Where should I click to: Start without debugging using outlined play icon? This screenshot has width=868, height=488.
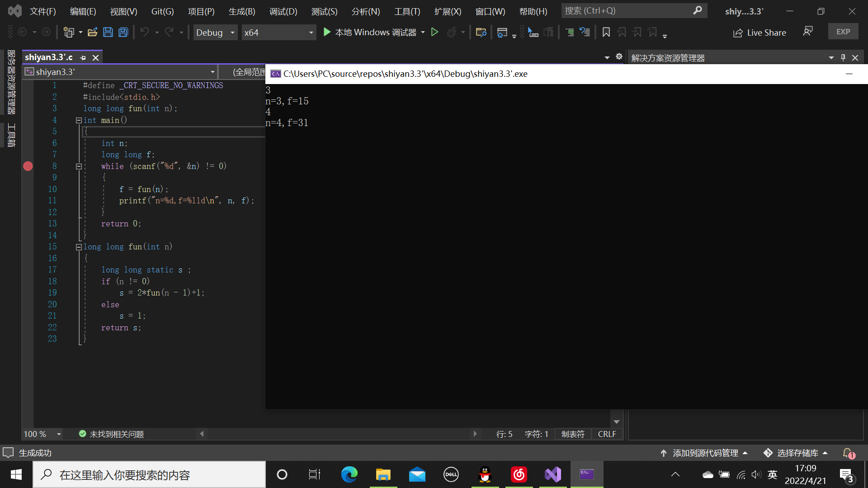434,32
